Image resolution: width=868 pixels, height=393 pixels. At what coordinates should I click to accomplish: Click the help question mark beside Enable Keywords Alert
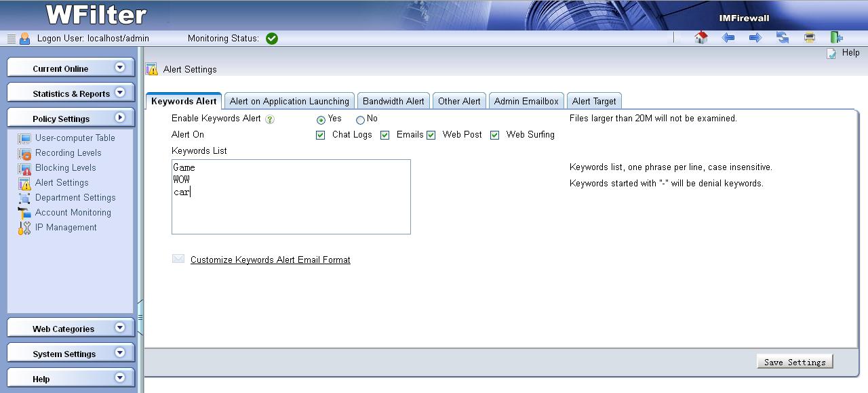pyautogui.click(x=270, y=119)
